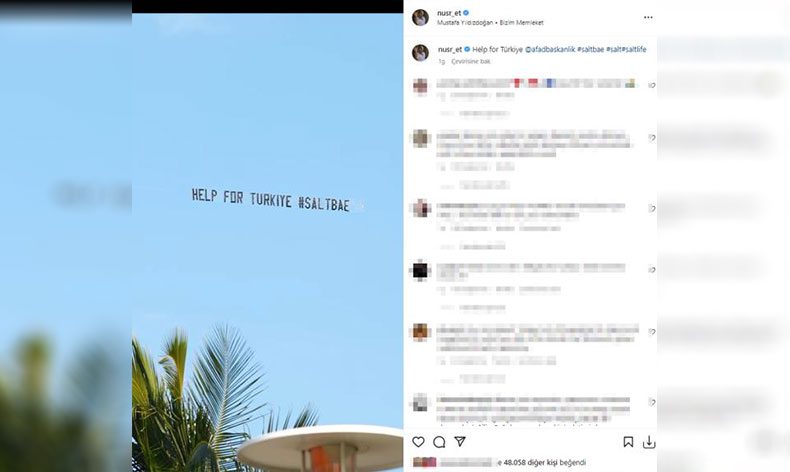Viewport: 790px width, 472px height.
Task: Open comments via the speech bubble icon
Action: 439,442
